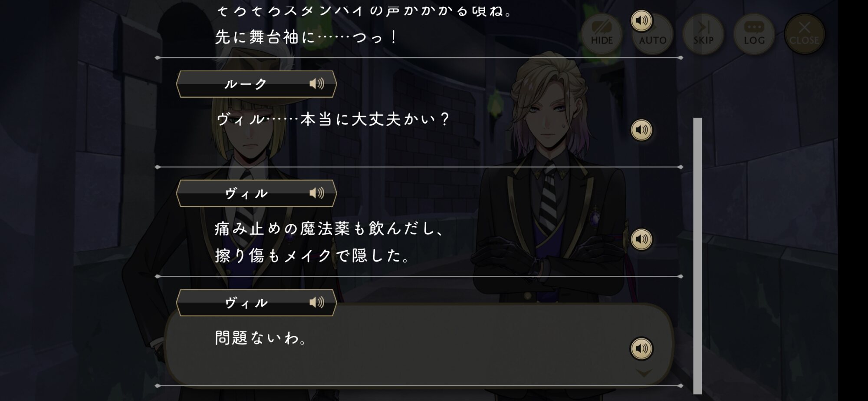Click the 問題ないわ dialogue text
The image size is (868, 401).
(261, 338)
